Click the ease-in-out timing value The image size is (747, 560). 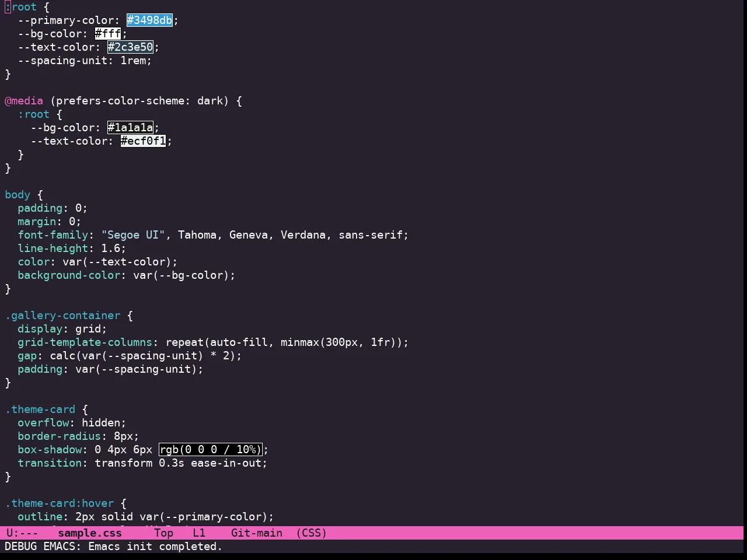coord(226,463)
